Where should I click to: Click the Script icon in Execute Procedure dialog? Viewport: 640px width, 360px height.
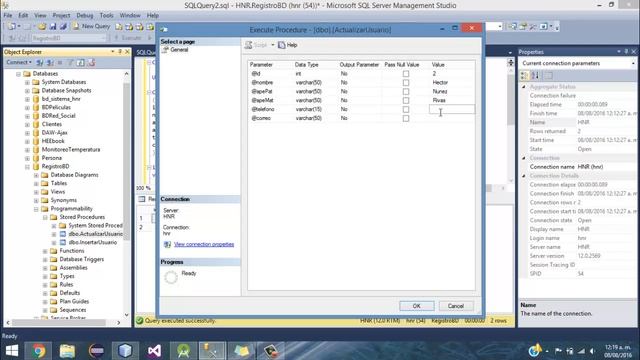248,45
